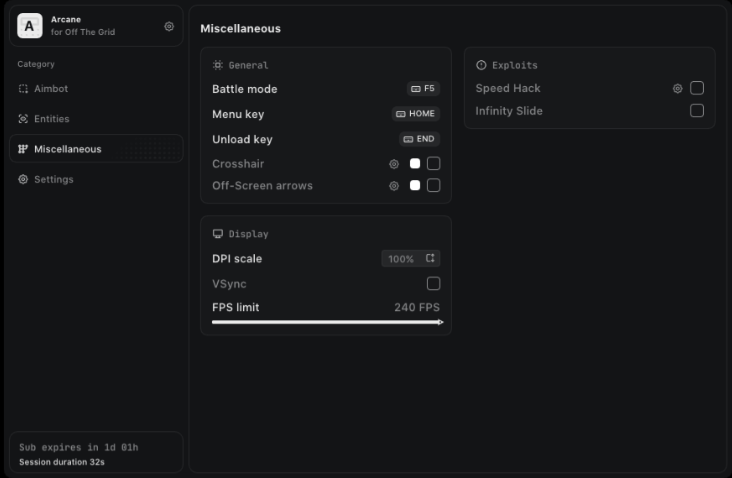Viewport: 732px width, 478px height.
Task: Tick the Speed Hack checkbox
Action: coord(697,88)
